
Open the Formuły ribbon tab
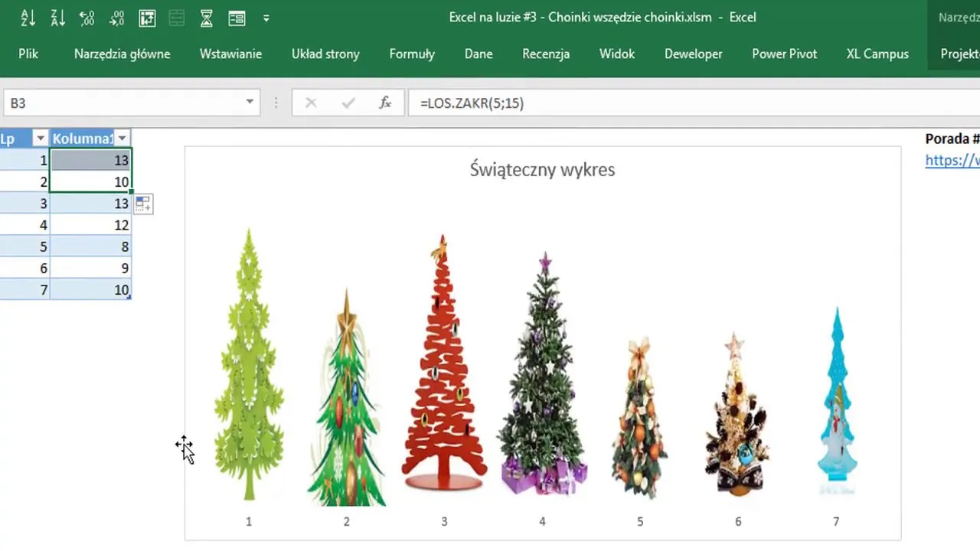pyautogui.click(x=412, y=54)
